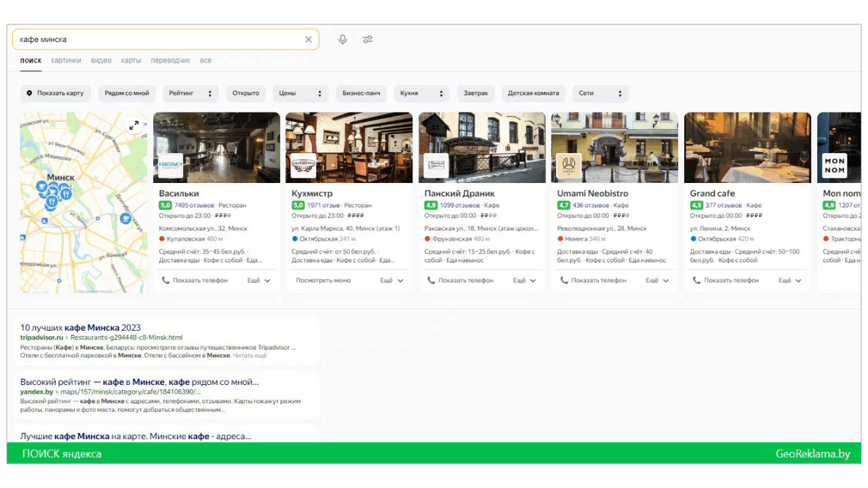Image resolution: width=868 pixels, height=488 pixels.
Task: Open 'Высокий рейтинг — кафе в Минске' result
Action: click(139, 382)
